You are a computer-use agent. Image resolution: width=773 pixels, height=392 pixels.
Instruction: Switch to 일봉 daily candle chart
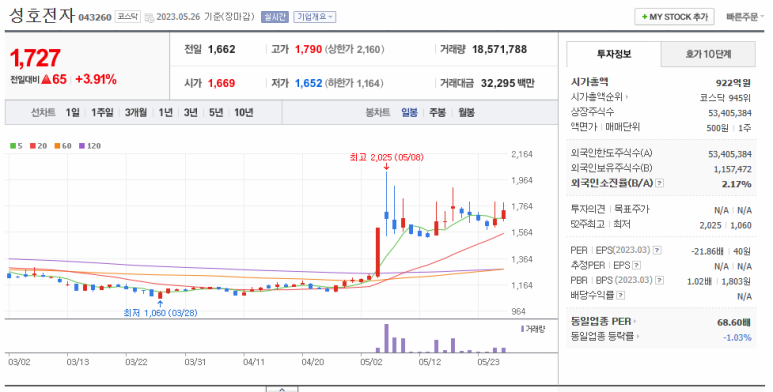(409, 112)
